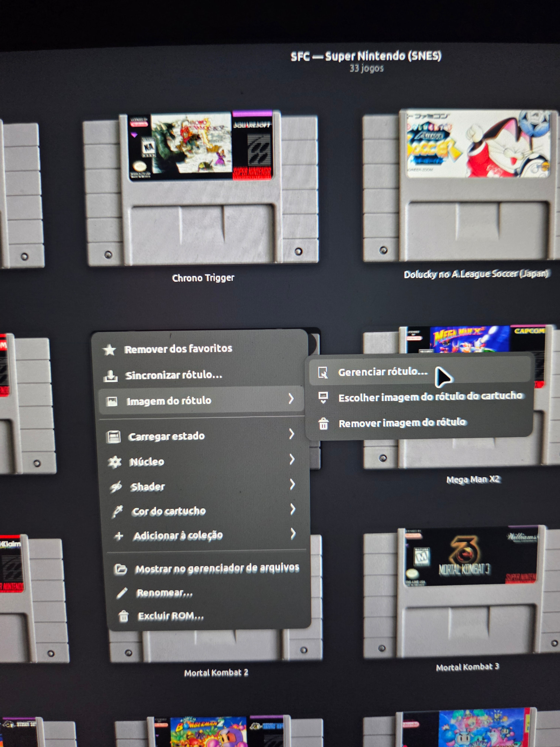Expand the Imagem do rótulo submenu arrow
The height and width of the screenshot is (747, 560).
pos(291,399)
